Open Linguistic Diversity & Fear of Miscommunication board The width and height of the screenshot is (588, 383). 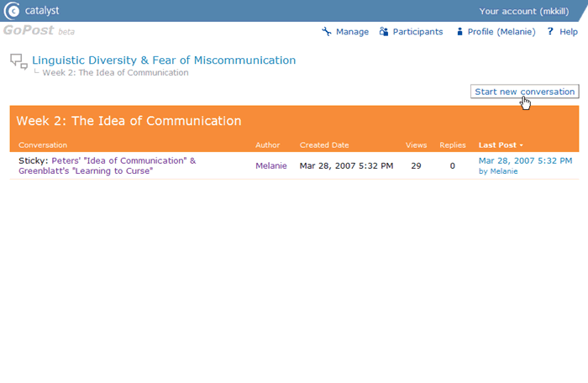click(x=164, y=60)
